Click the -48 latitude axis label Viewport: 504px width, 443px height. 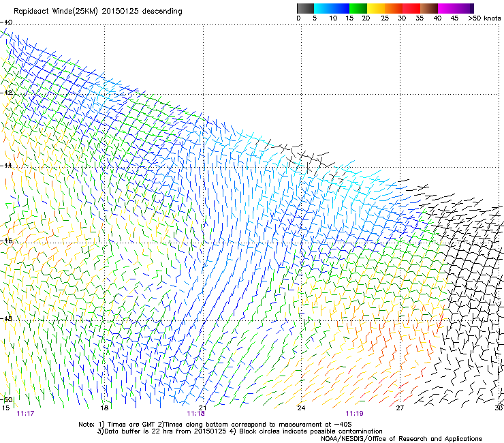pyautogui.click(x=6, y=318)
